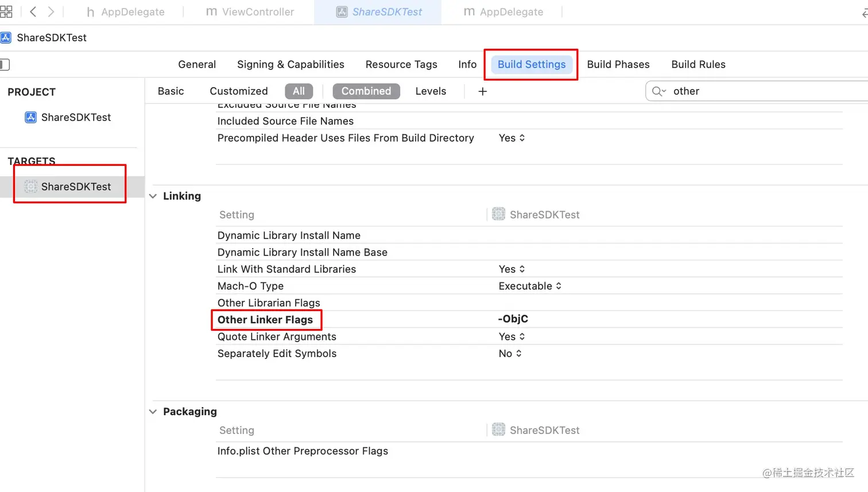The image size is (868, 492).
Task: Click the search magnifier icon in filter
Action: pyautogui.click(x=658, y=91)
